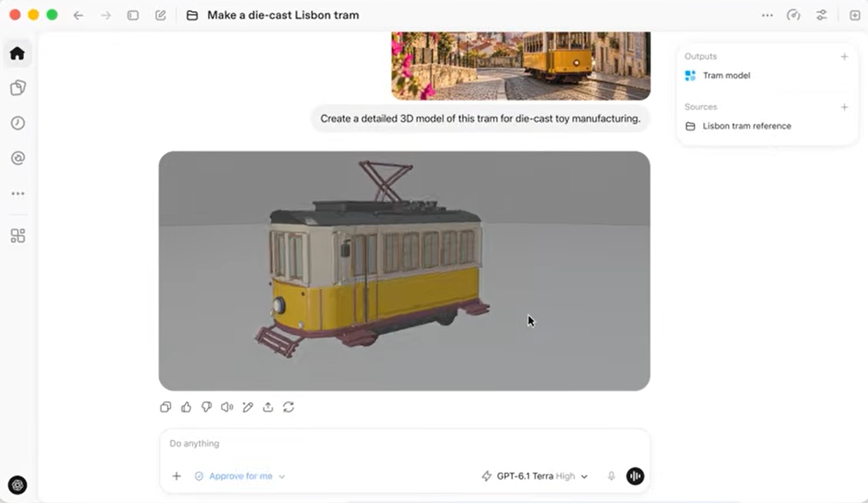Regenerate the response with the refresh icon

[x=289, y=407]
